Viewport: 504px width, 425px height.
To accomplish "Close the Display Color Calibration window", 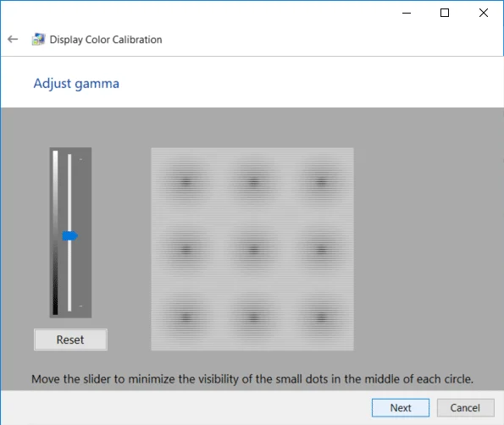I will (484, 13).
